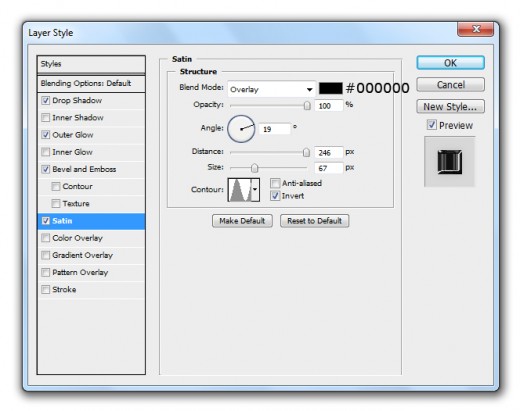
Task: Click the Contour curve thumbnail
Action: [240, 189]
